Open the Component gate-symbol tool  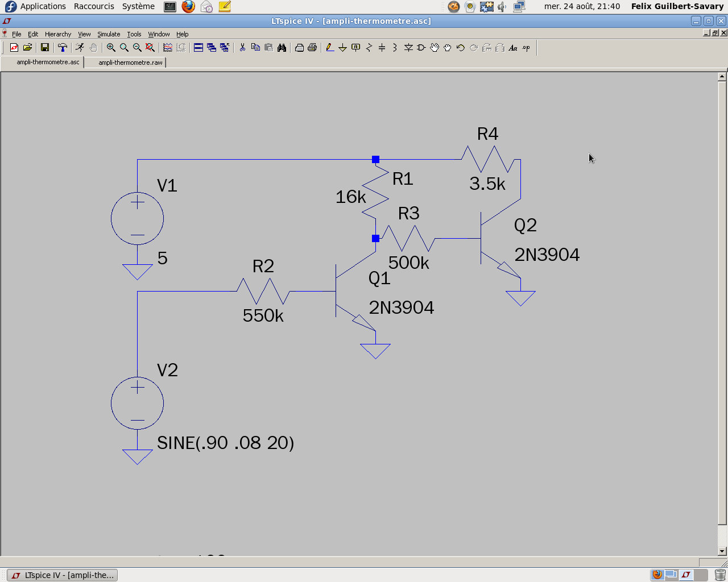421,48
